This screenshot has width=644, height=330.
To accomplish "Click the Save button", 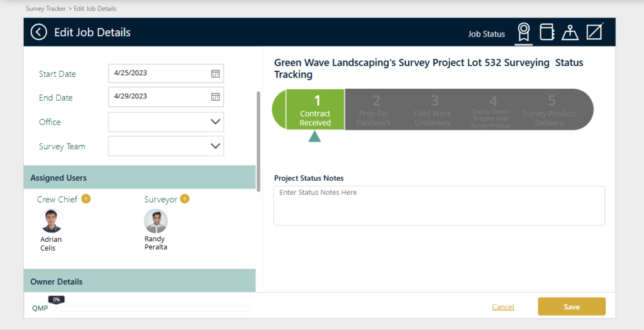I will point(572,307).
